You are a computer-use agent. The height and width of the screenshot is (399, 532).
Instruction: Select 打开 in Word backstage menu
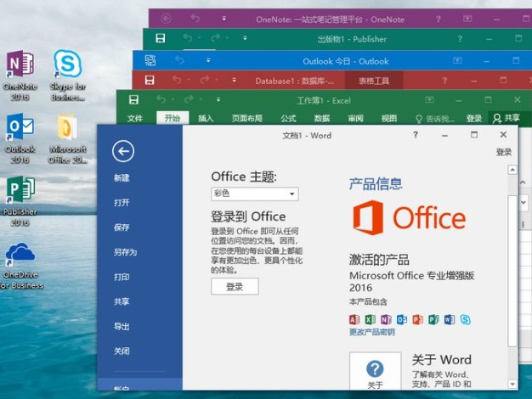click(122, 202)
